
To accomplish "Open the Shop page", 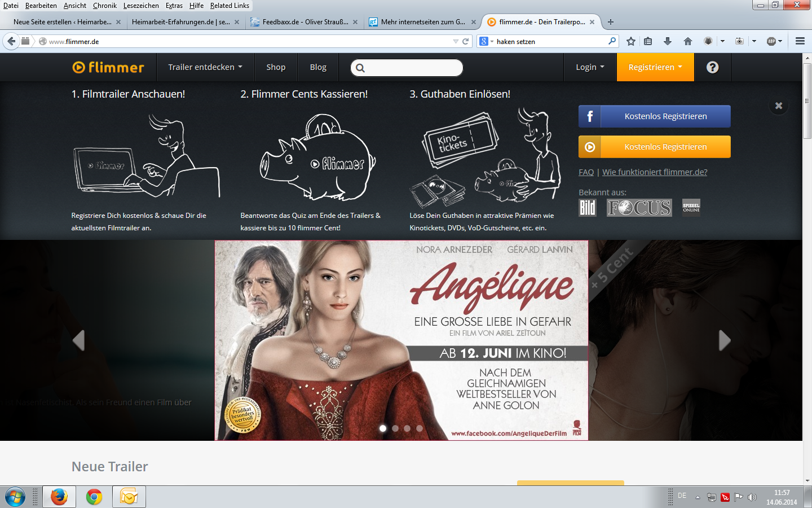I will pyautogui.click(x=276, y=67).
